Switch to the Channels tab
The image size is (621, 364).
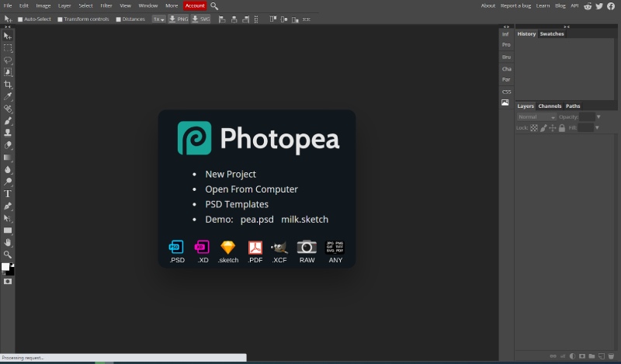click(550, 106)
